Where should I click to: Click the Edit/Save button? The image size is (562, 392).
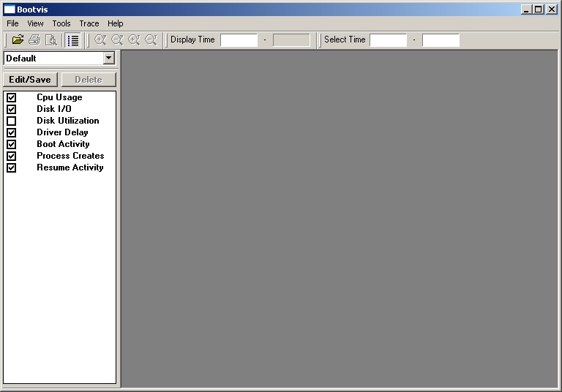[x=30, y=80]
